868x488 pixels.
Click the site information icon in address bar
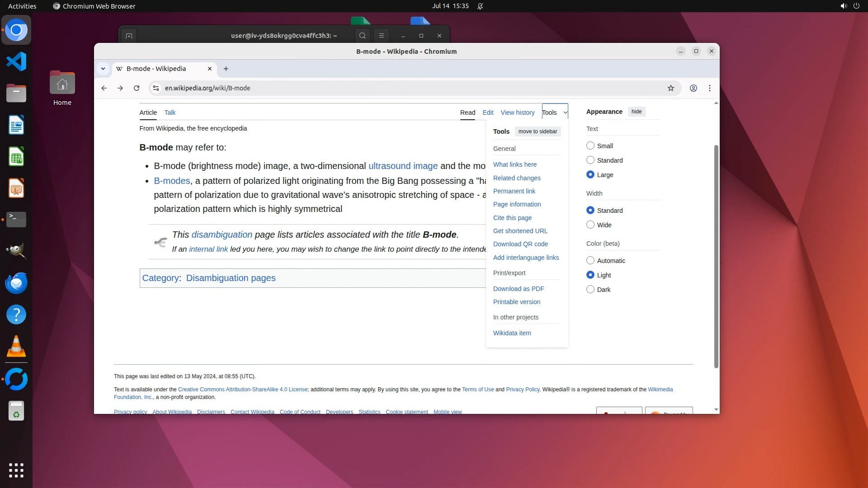coord(156,88)
